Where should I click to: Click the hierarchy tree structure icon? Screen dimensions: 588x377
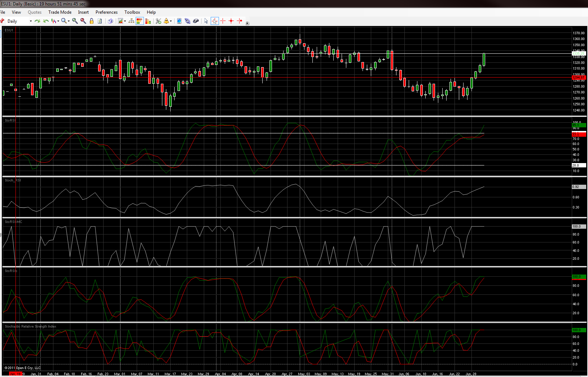pyautogui.click(x=131, y=21)
